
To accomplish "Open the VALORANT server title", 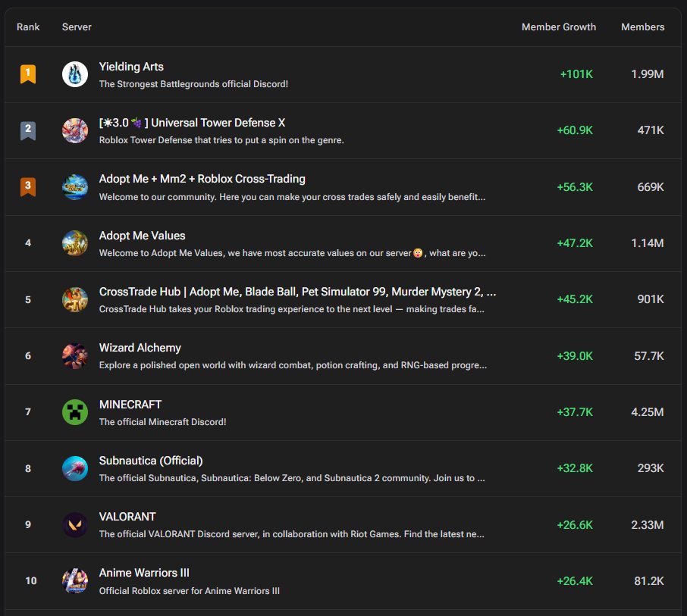I will pyautogui.click(x=127, y=517).
